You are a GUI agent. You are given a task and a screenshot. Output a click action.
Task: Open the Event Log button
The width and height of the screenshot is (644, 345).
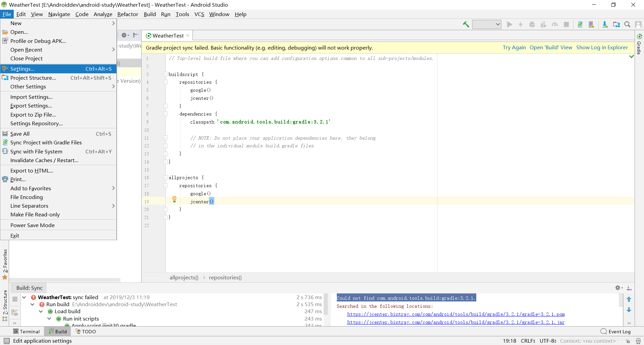pos(615,331)
